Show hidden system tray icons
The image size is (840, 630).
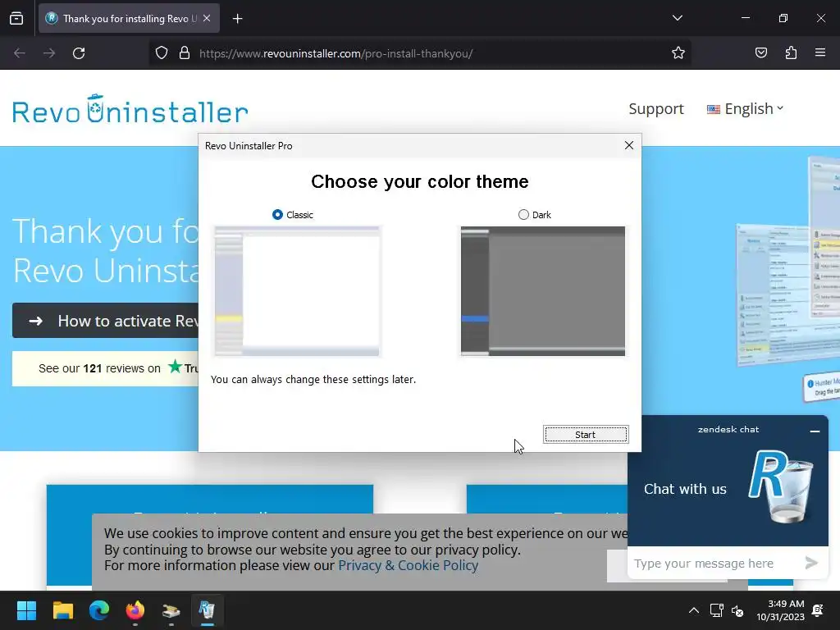(694, 610)
